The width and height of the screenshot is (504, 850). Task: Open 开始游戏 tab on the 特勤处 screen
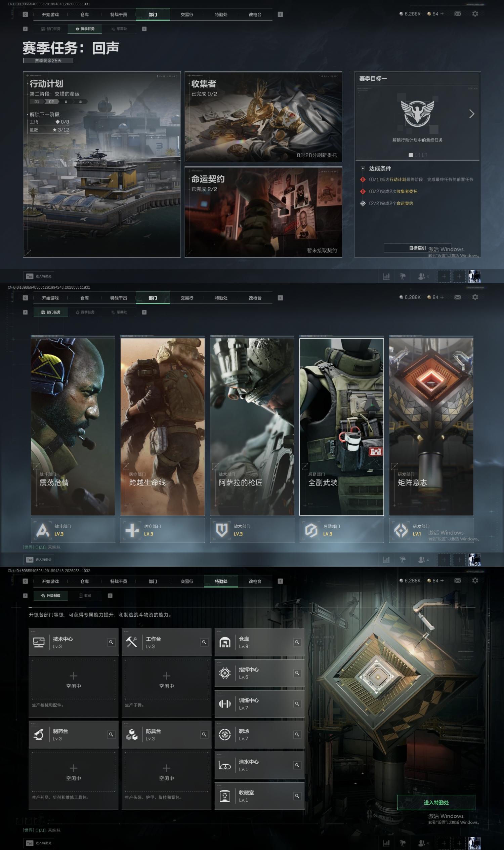(x=50, y=581)
